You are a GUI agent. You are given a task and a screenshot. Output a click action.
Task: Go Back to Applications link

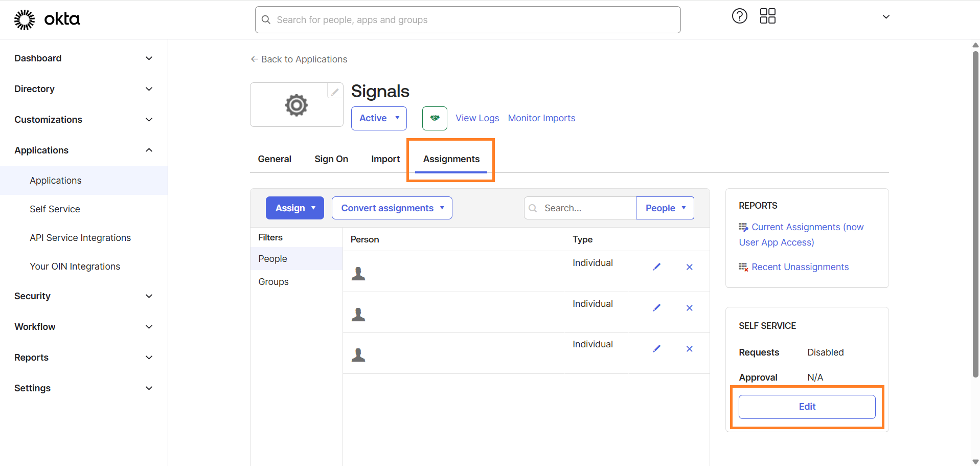[x=299, y=59]
